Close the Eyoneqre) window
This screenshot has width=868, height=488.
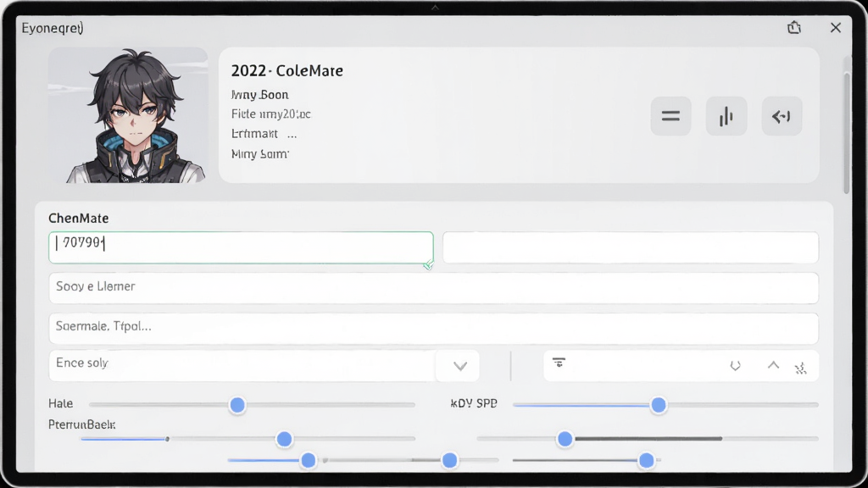pos(835,28)
